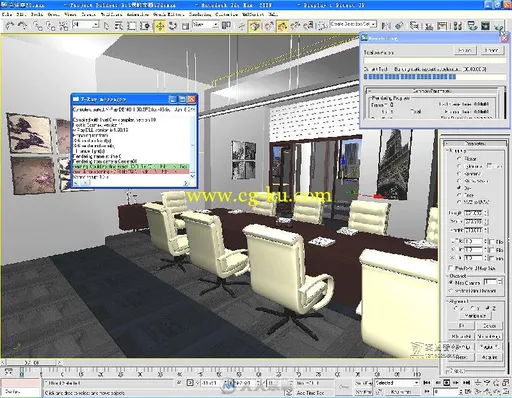Open the Customize menu
Screen dimensions: 512x398
[226, 15]
